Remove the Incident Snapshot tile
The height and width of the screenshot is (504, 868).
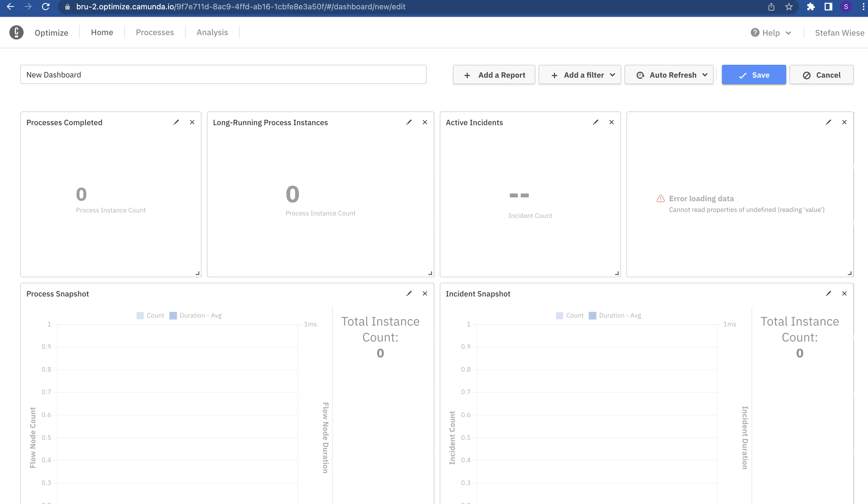tap(844, 293)
